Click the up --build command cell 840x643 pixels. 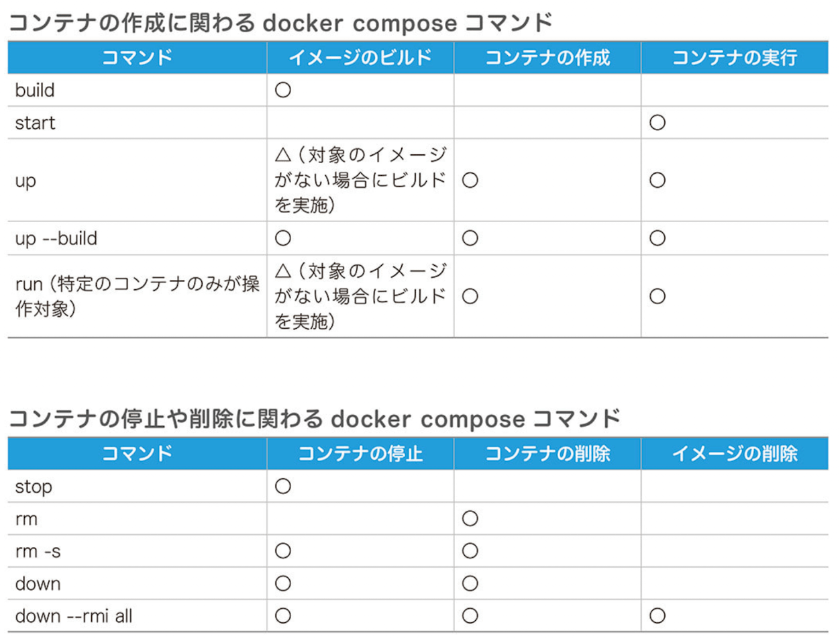point(56,238)
